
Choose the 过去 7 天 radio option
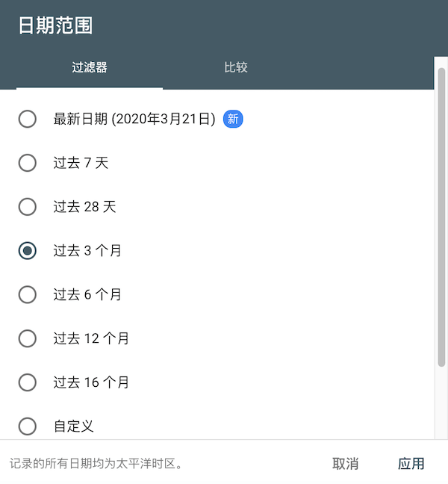28,163
